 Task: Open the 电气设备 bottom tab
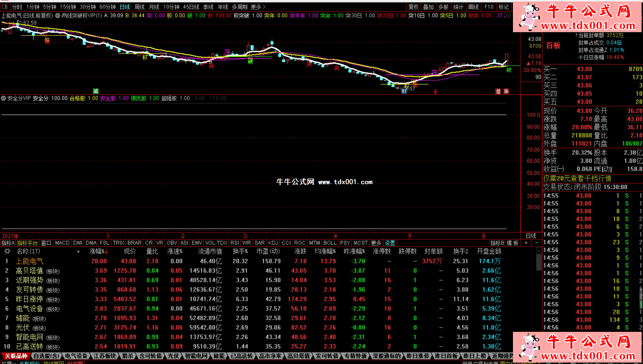76,356
